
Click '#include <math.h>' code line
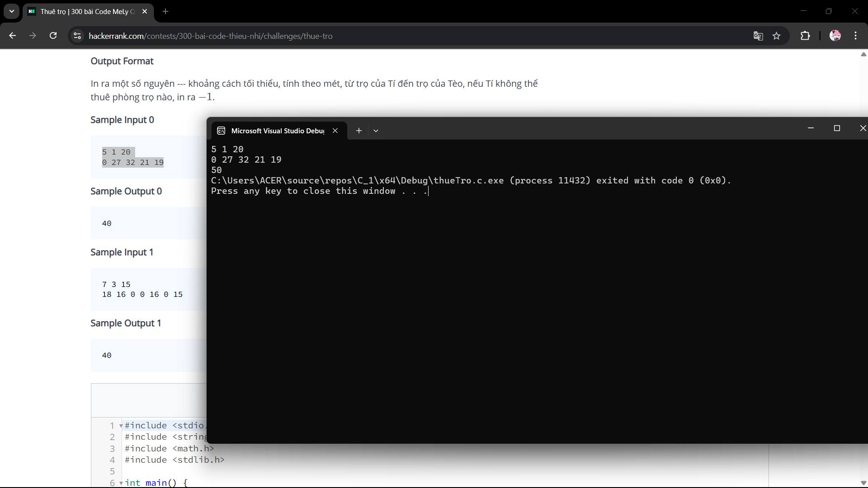click(170, 449)
